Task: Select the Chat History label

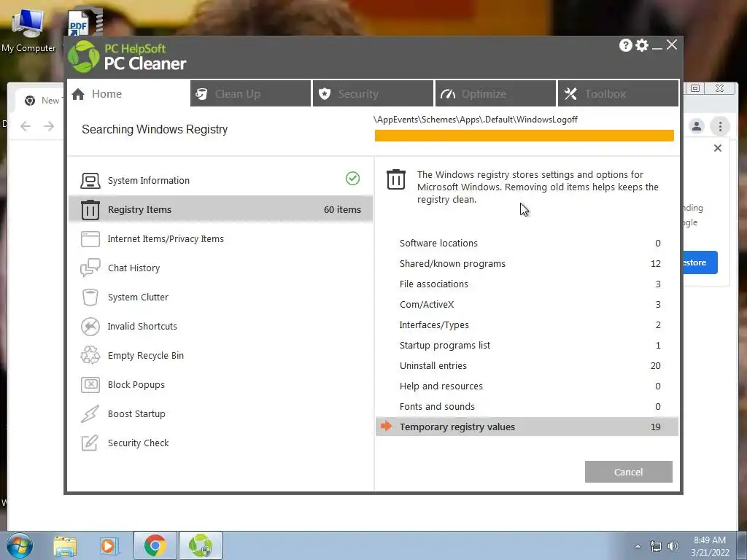Action: (134, 268)
